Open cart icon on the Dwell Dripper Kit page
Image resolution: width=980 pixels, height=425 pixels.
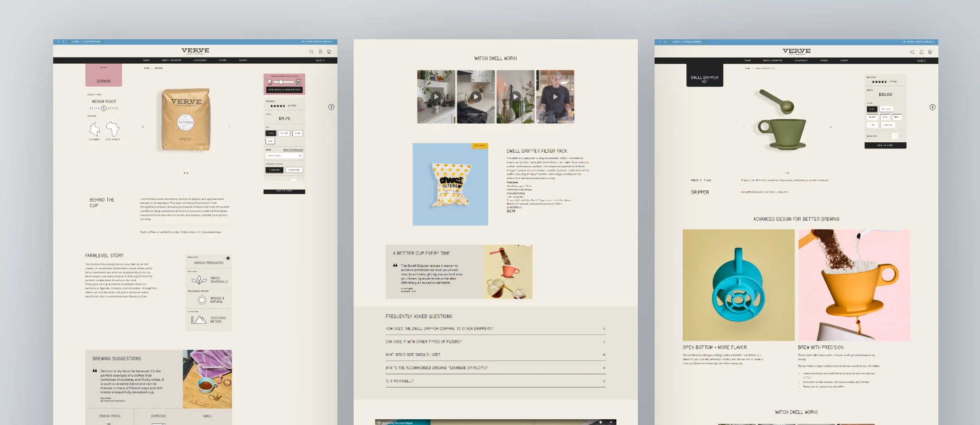[930, 52]
